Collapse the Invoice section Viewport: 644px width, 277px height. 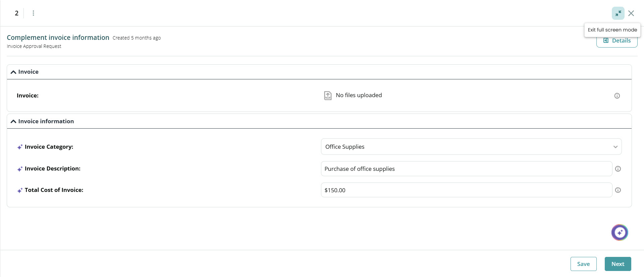[x=13, y=72]
